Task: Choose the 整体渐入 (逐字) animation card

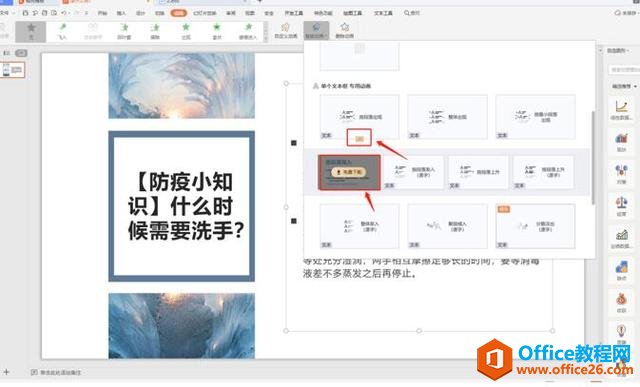Action: [x=360, y=226]
